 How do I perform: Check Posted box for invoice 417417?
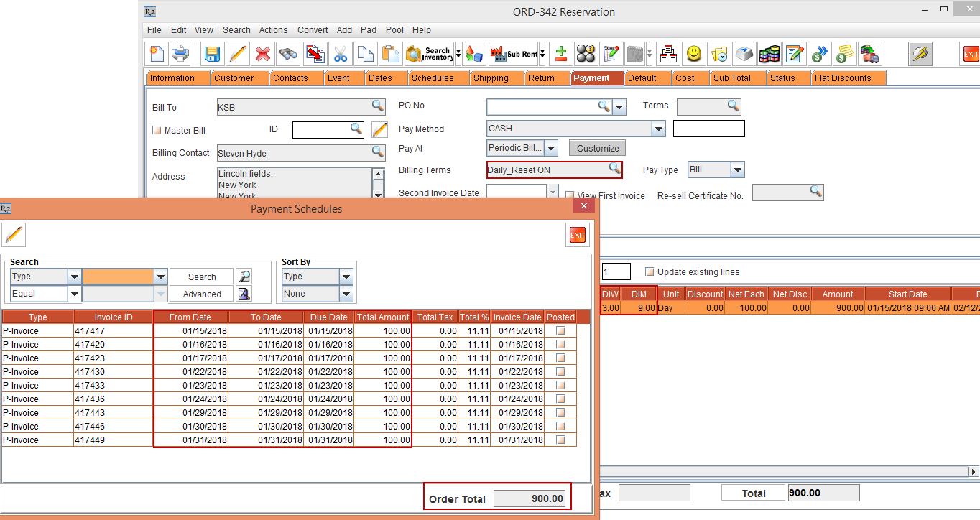pos(560,331)
